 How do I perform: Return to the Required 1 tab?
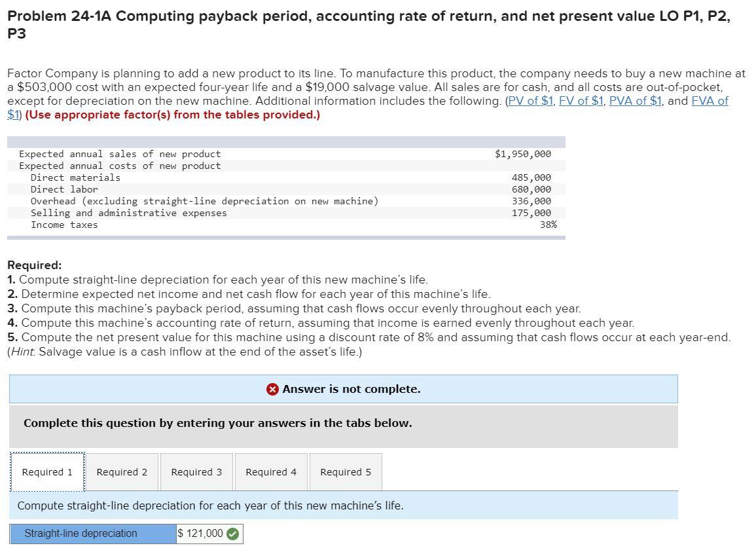coord(46,471)
